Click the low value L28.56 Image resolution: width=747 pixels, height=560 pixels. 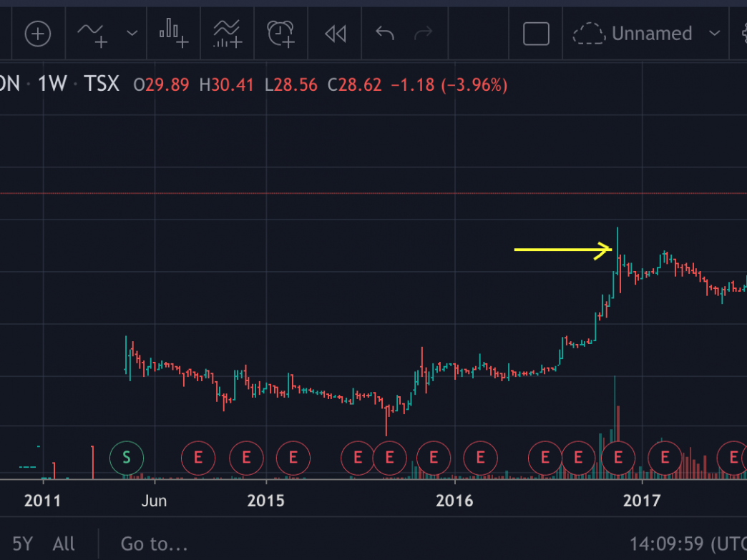point(290,85)
